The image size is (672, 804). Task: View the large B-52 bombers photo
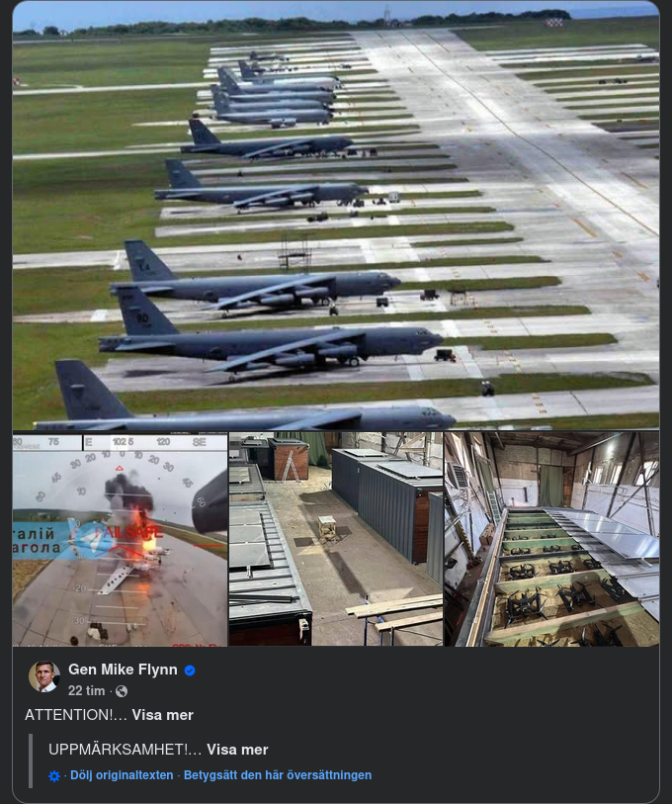(x=336, y=216)
